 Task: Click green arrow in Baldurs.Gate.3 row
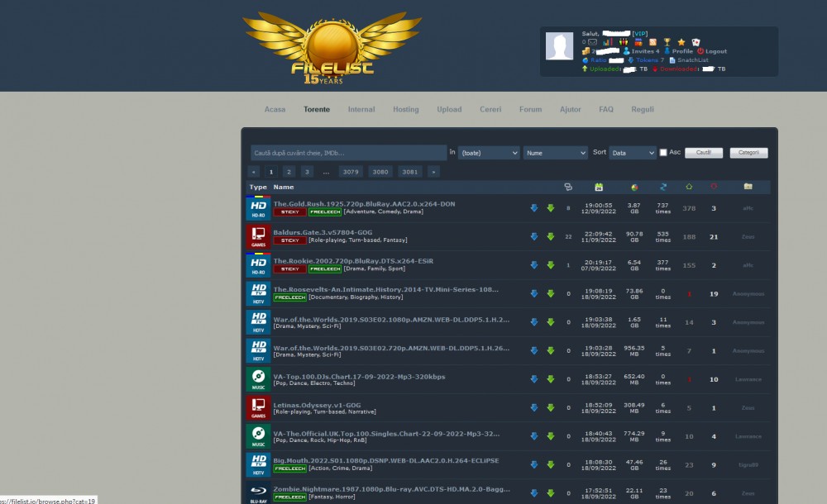click(550, 237)
